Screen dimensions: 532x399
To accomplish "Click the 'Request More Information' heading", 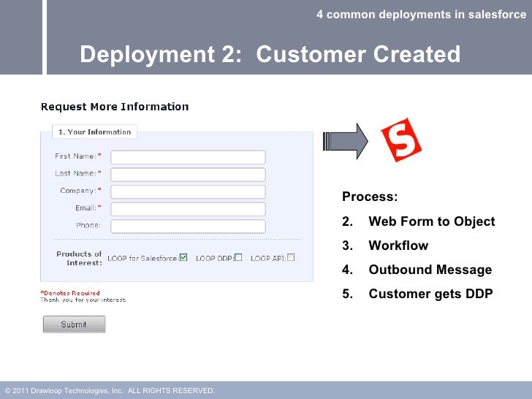I will coord(115,107).
